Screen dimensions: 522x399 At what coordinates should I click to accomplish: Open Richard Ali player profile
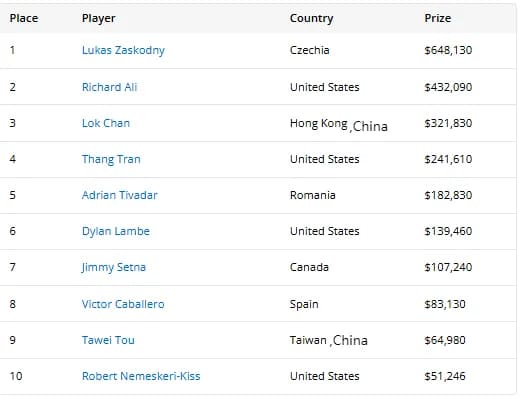click(109, 87)
